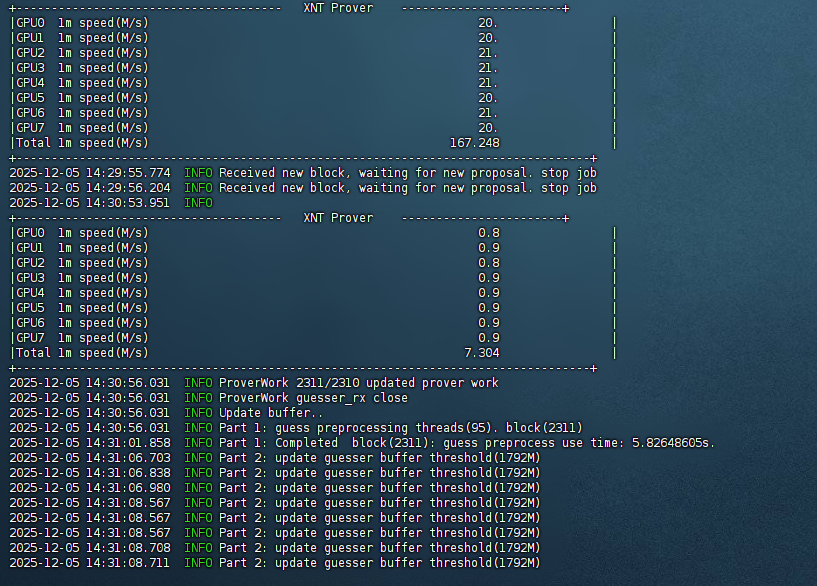Click the 'ProverWork guesser_rx close' log message
Viewport: 817px width, 586px height.
(313, 398)
